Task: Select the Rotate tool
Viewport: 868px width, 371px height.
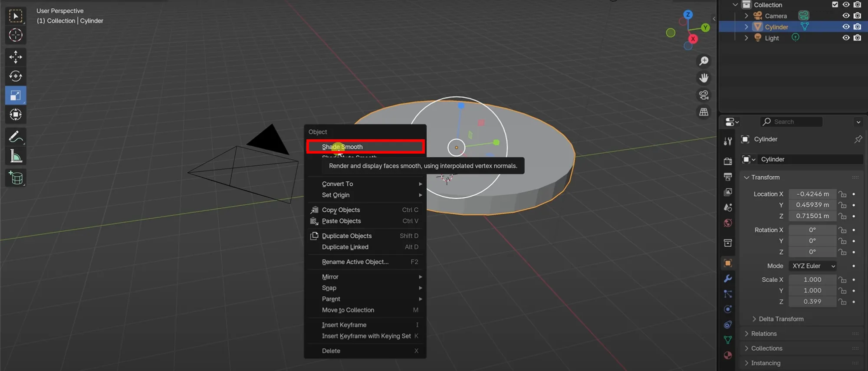Action: pyautogui.click(x=16, y=76)
